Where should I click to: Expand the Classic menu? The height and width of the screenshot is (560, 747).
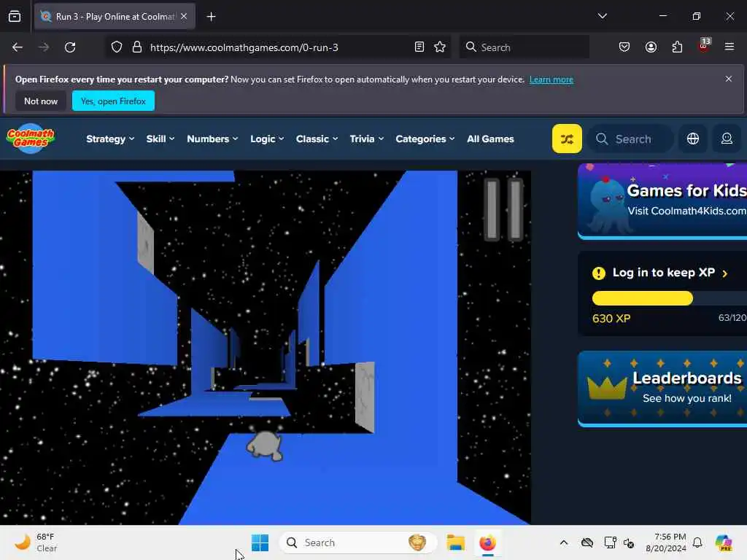pyautogui.click(x=317, y=139)
